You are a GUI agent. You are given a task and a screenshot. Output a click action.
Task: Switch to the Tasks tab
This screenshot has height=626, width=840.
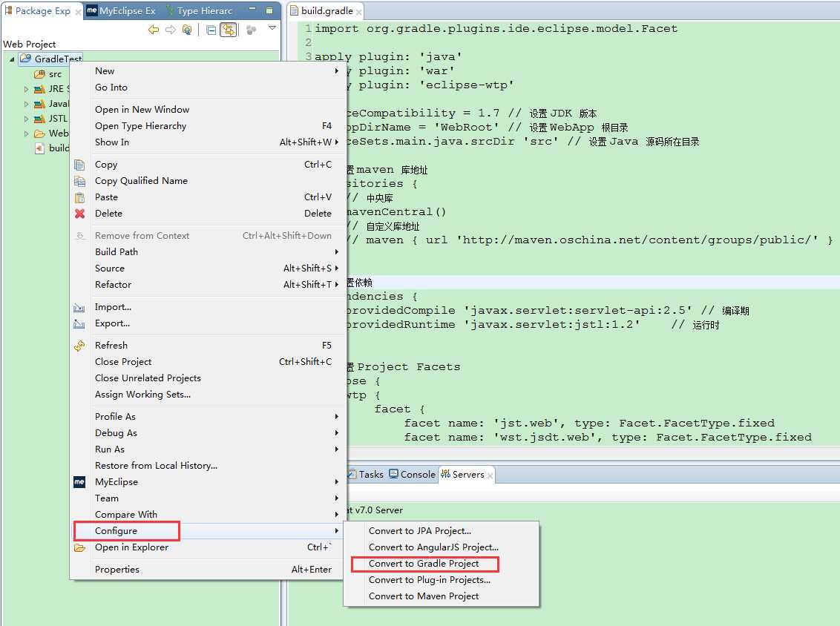(366, 475)
